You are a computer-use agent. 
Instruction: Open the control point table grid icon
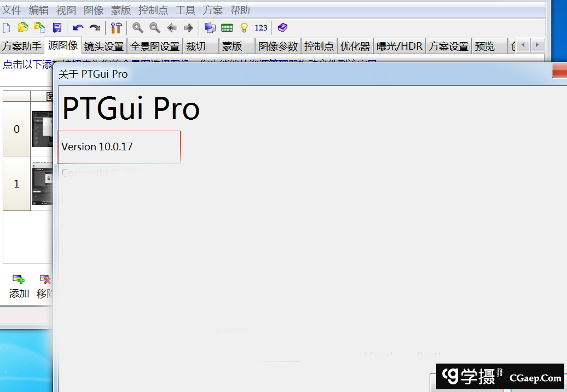(227, 28)
